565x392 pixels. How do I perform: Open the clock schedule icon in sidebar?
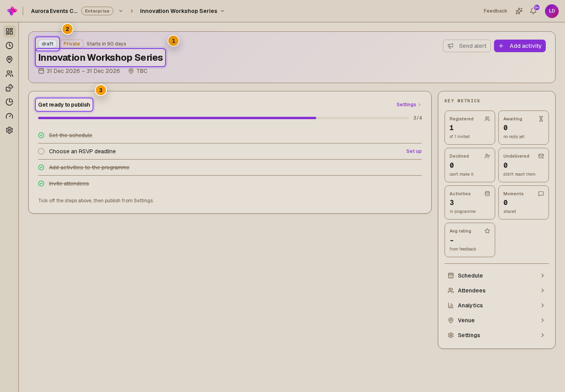(9, 45)
